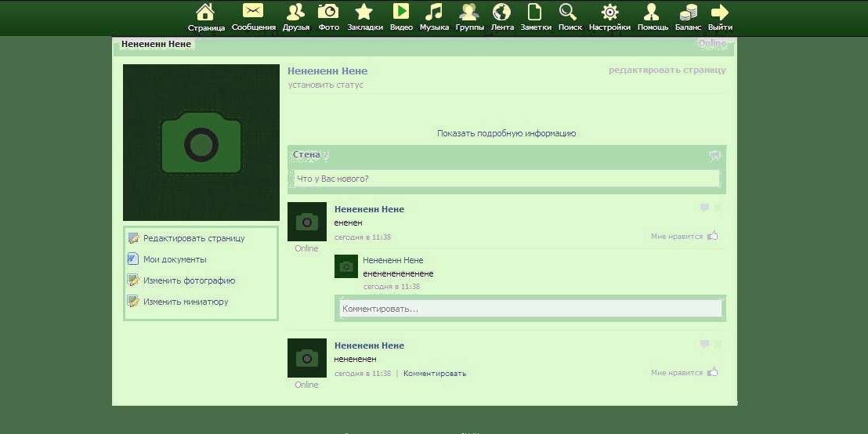Open Настройки gear icon

coord(609,12)
